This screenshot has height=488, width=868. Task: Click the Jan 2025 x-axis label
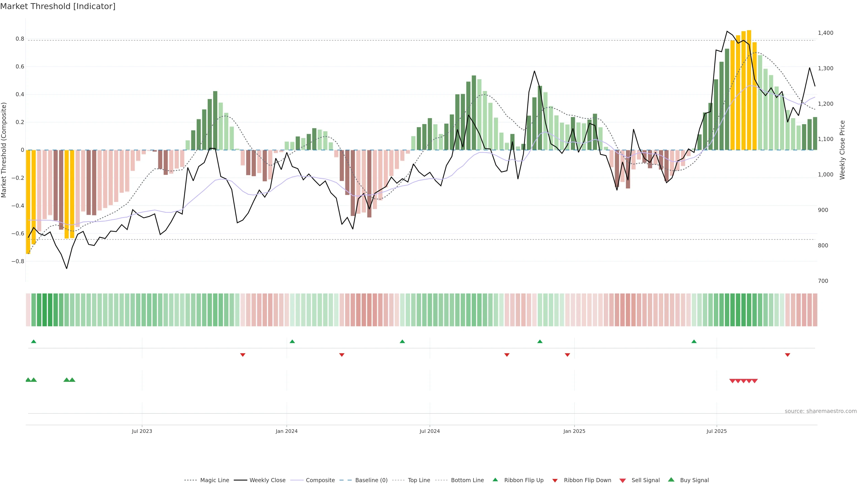pos(574,431)
